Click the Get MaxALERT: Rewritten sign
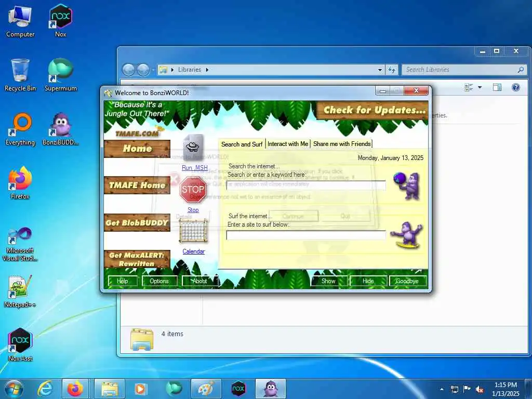The height and width of the screenshot is (399, 532). click(137, 259)
